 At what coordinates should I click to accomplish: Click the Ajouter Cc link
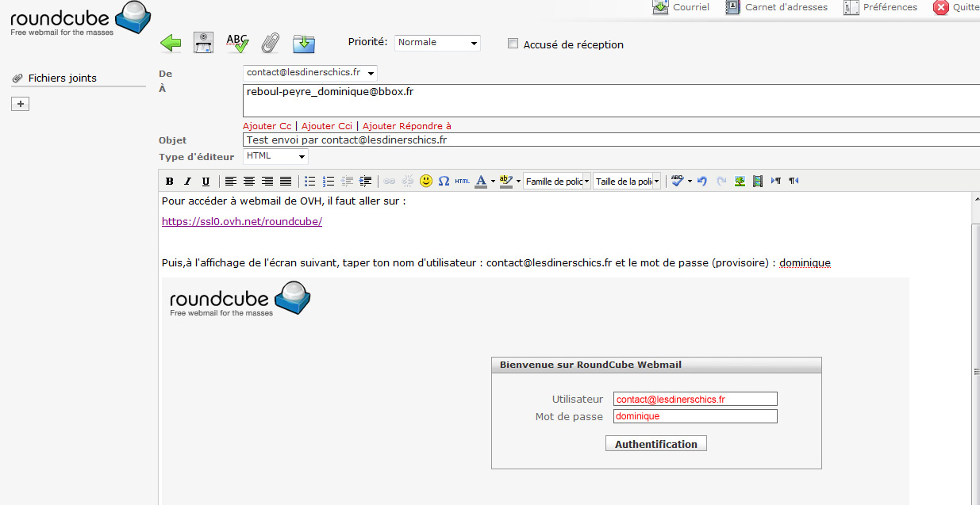tap(267, 126)
